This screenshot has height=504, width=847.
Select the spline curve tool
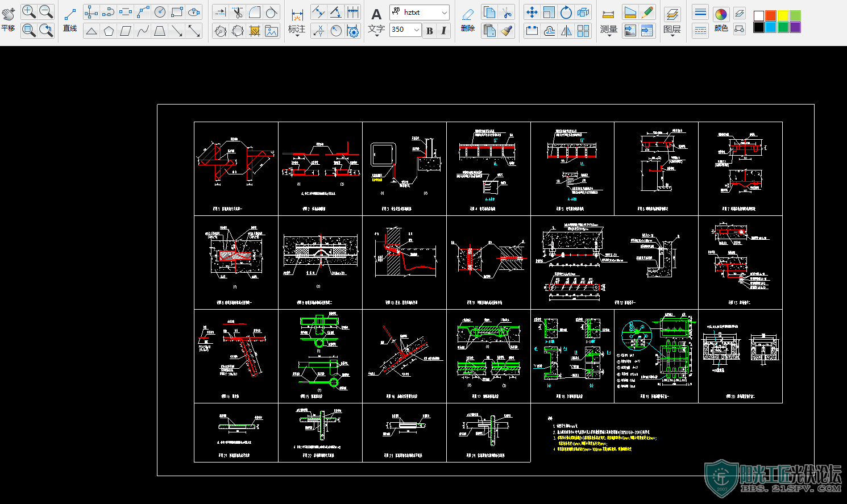(143, 31)
